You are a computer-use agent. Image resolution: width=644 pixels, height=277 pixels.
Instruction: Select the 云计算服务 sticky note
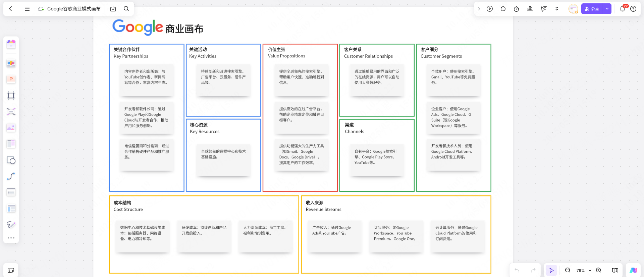(458, 236)
